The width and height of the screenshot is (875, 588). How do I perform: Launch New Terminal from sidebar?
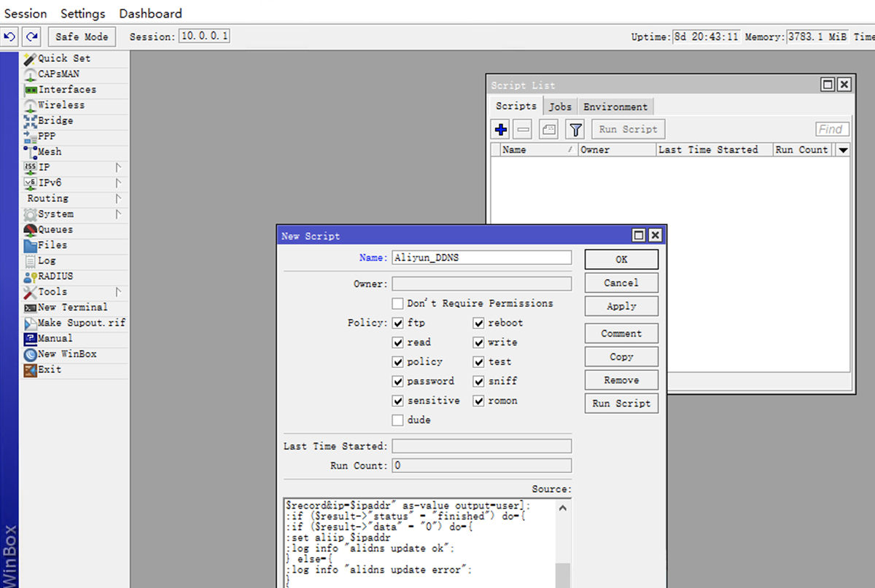coord(72,307)
